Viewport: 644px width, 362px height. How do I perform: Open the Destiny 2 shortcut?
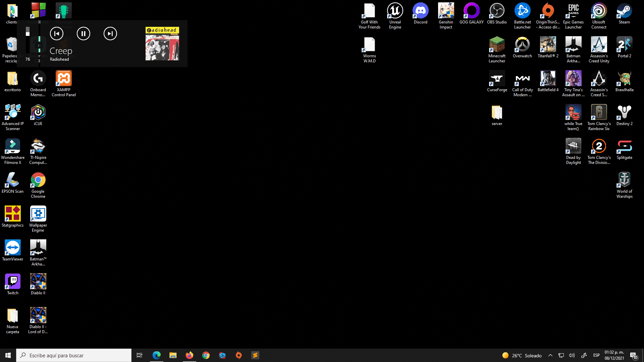pos(625,115)
